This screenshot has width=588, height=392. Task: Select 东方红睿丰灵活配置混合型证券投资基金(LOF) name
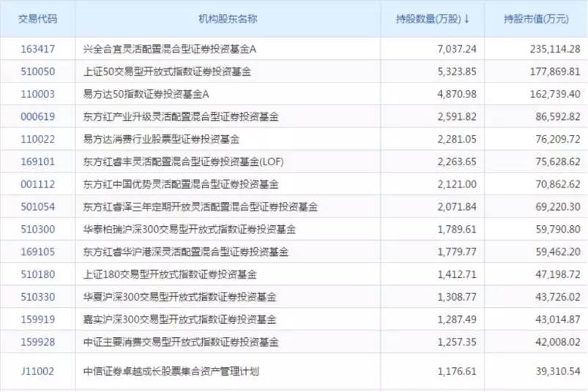[183, 162]
